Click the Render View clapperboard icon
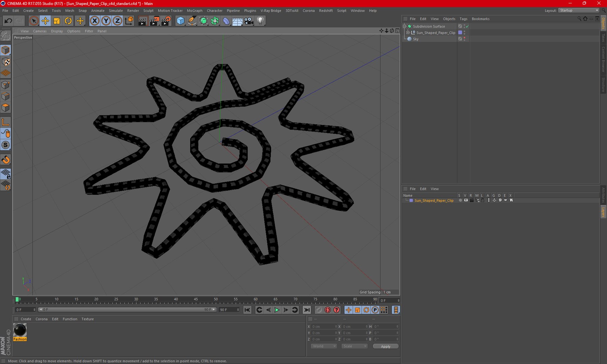This screenshot has width=607, height=364. (142, 21)
